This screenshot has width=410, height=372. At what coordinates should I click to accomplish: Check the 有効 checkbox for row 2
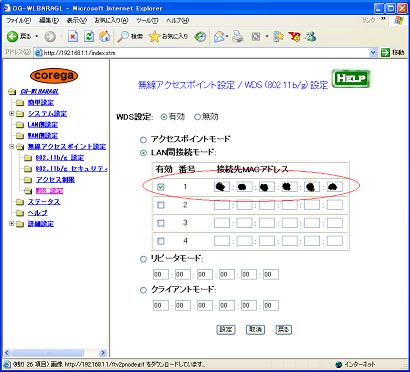click(x=161, y=205)
